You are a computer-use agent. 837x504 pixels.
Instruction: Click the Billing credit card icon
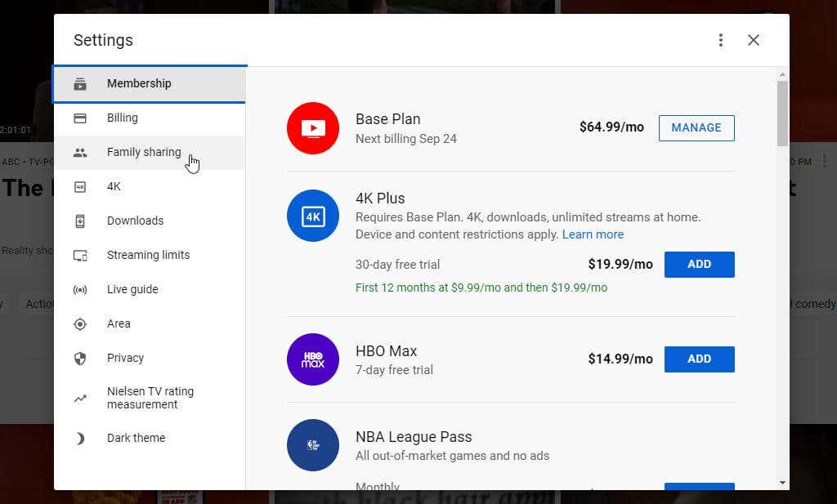point(80,118)
